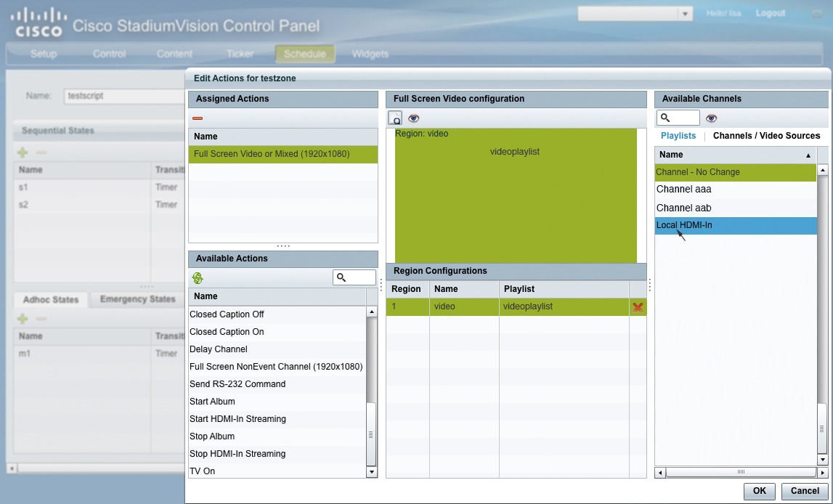833x504 pixels.
Task: Switch to the Emergency States tab
Action: (x=137, y=299)
